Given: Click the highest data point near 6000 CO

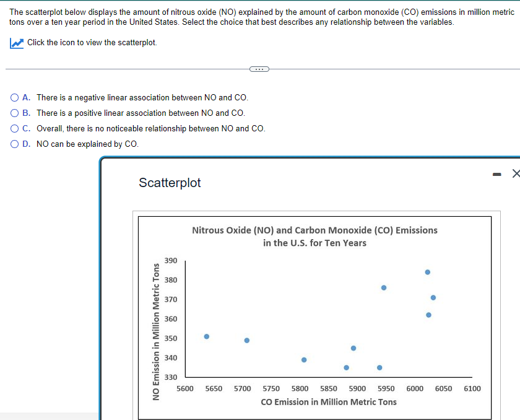Looking at the screenshot, I should tap(427, 271).
